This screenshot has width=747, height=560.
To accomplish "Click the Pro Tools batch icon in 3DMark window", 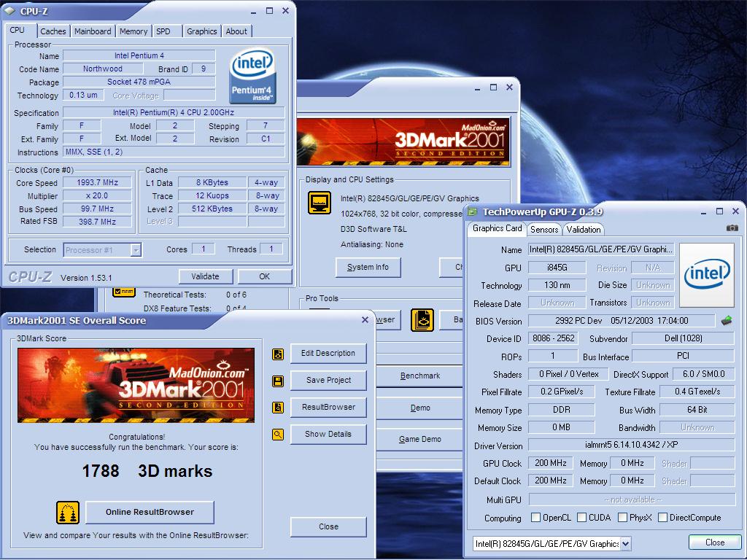I will (422, 320).
